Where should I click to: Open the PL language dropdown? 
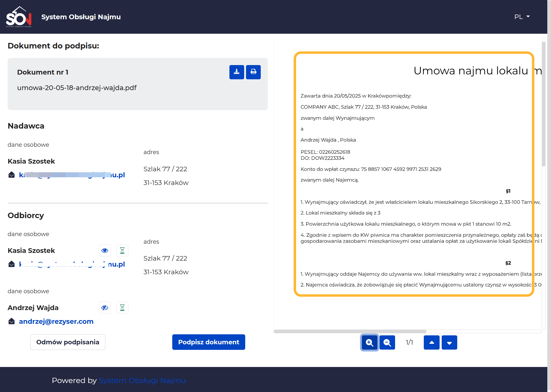pos(522,17)
